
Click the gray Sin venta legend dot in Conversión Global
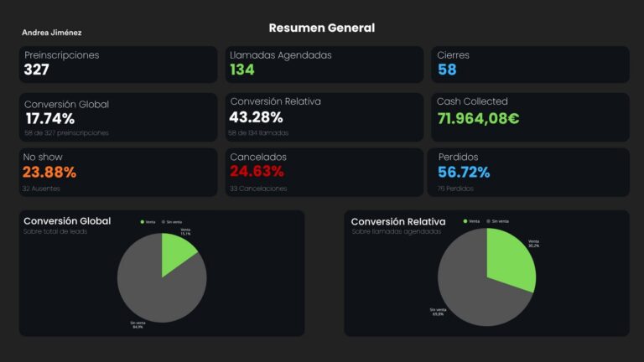tap(164, 222)
